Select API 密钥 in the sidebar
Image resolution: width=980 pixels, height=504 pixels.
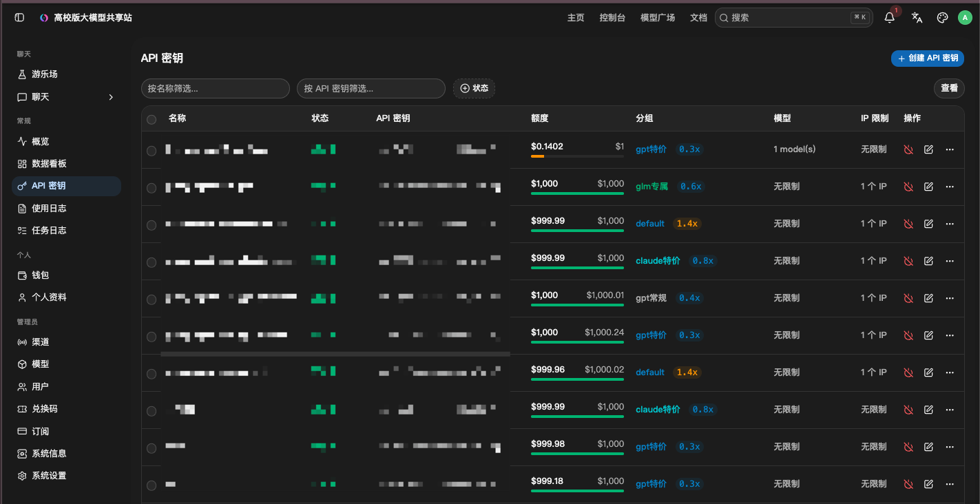point(66,186)
